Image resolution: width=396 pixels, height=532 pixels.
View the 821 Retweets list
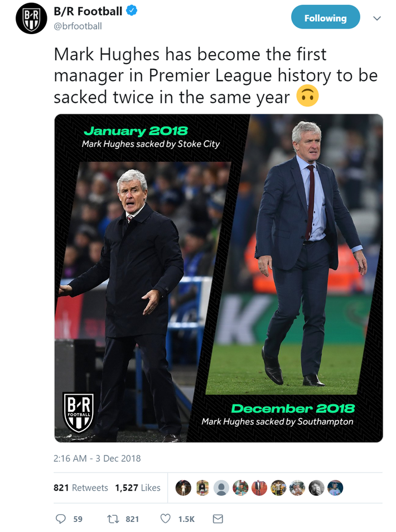coord(81,488)
